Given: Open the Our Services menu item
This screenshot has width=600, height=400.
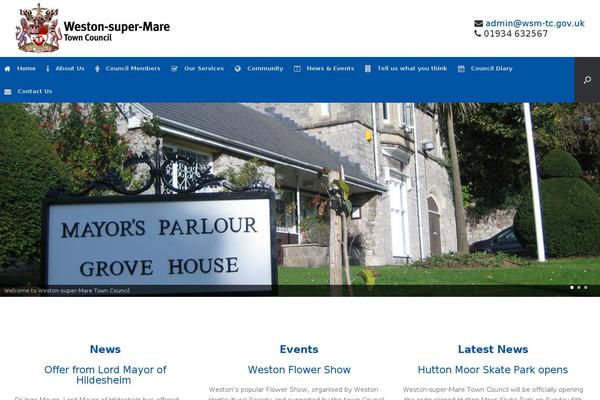Looking at the screenshot, I should [x=204, y=69].
